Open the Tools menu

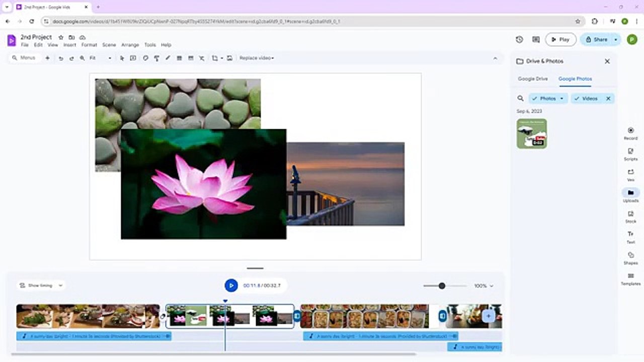pyautogui.click(x=150, y=45)
